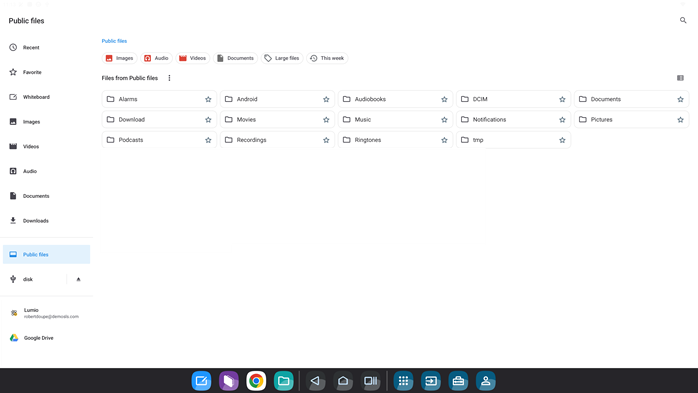The width and height of the screenshot is (698, 393).
Task: Star the Music folder
Action: click(444, 120)
